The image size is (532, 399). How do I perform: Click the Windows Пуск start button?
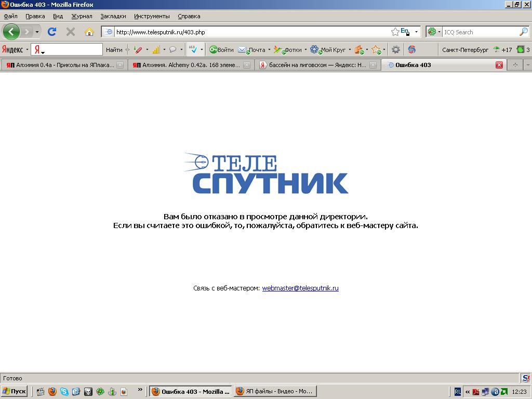pyautogui.click(x=14, y=391)
